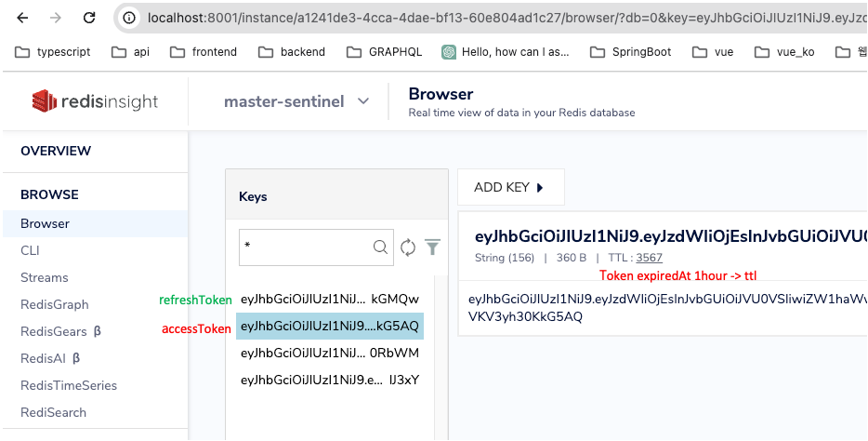Select the key ending in IJ3xY

(x=330, y=380)
